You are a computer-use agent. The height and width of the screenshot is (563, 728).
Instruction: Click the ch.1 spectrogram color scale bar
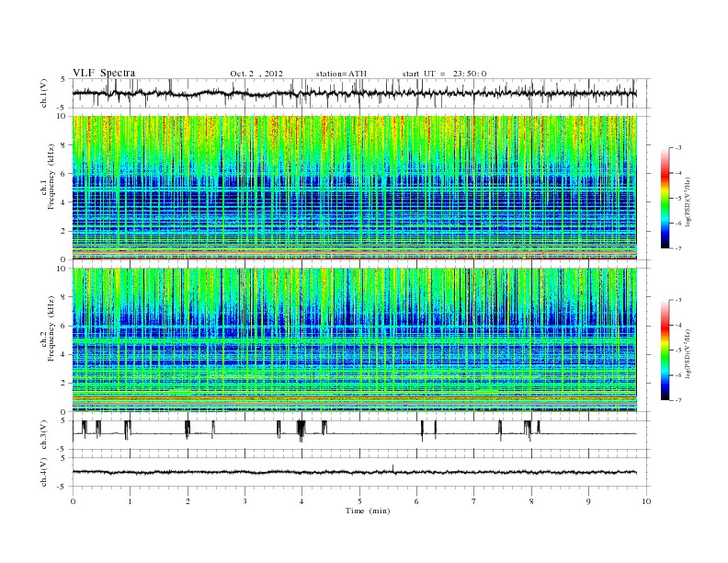coord(665,198)
